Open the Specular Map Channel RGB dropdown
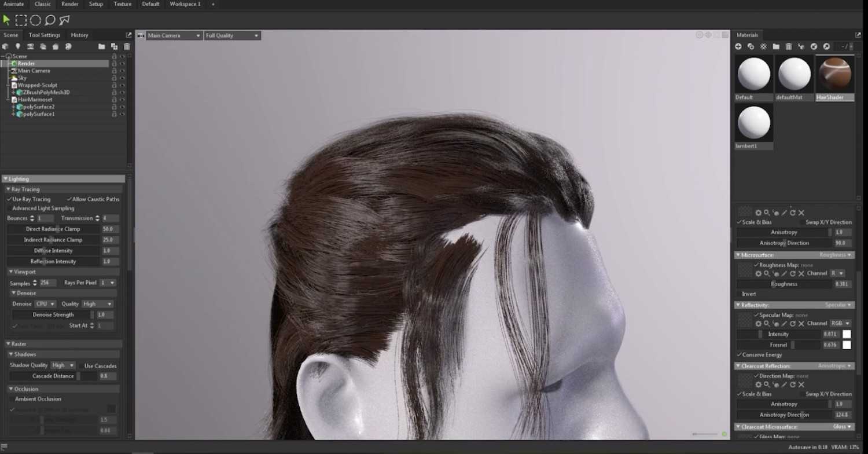The height and width of the screenshot is (454, 868). 840,324
